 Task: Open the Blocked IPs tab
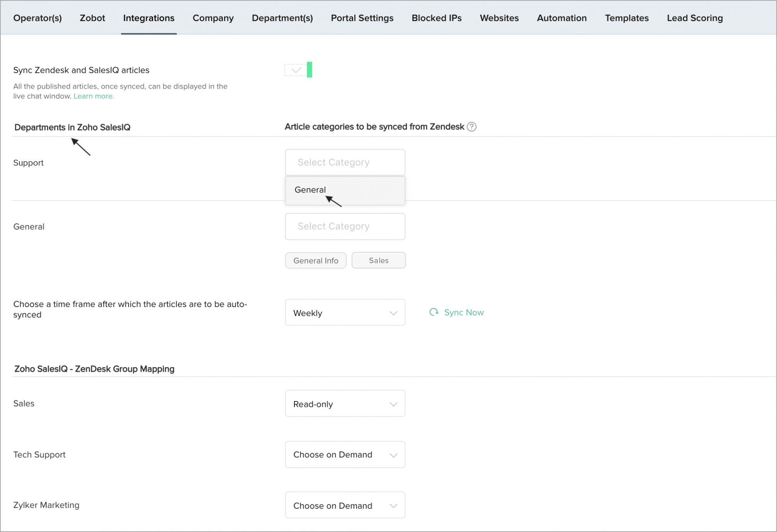437,18
